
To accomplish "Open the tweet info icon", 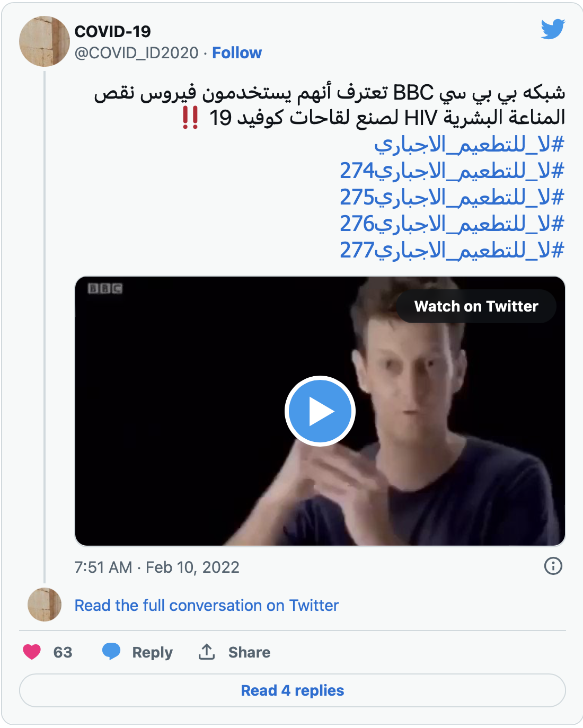I will [553, 566].
